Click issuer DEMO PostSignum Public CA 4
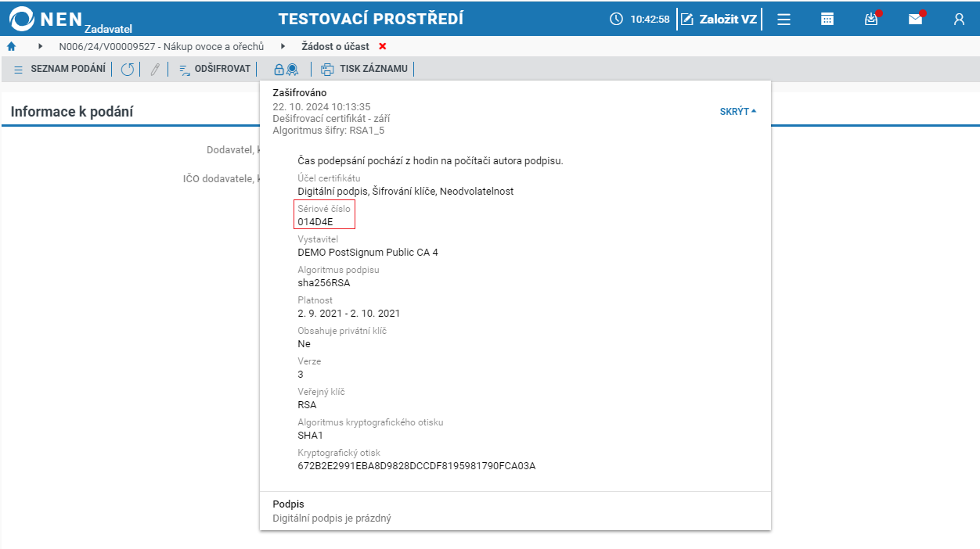Viewport: 980px width, 549px height. [x=368, y=253]
